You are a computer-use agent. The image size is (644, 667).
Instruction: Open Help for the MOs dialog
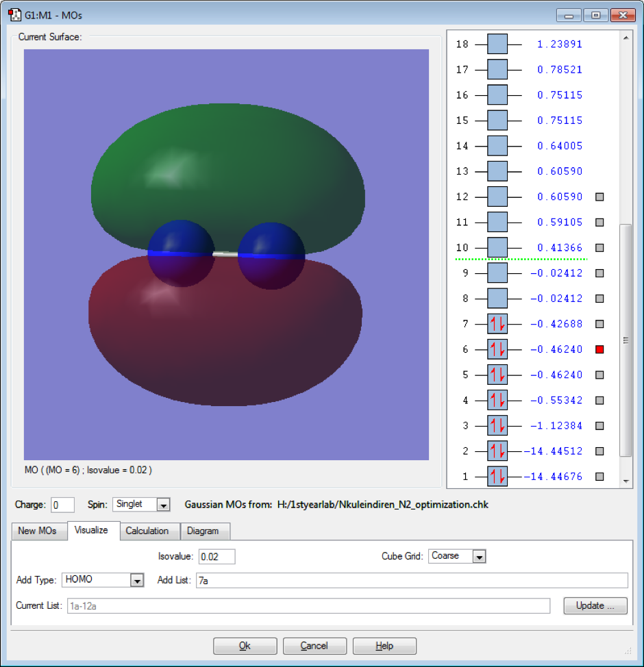pos(384,646)
